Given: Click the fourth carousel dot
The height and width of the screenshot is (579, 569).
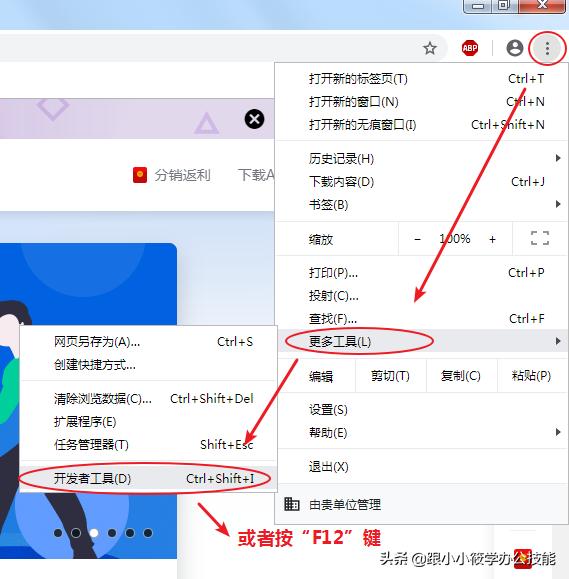Looking at the screenshot, I should [112, 533].
